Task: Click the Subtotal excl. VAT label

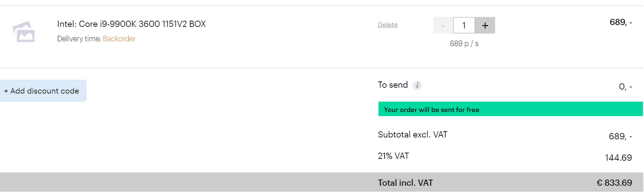Action: coord(413,135)
